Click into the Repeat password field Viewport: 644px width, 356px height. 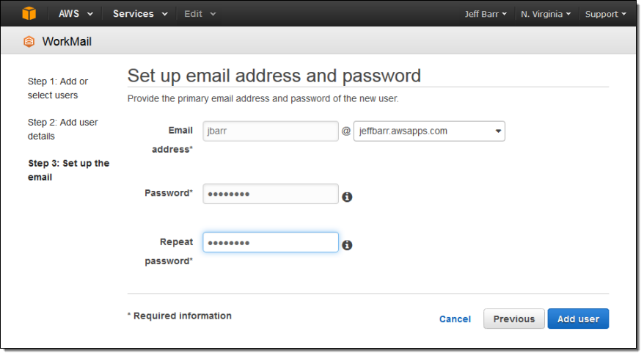pyautogui.click(x=270, y=242)
